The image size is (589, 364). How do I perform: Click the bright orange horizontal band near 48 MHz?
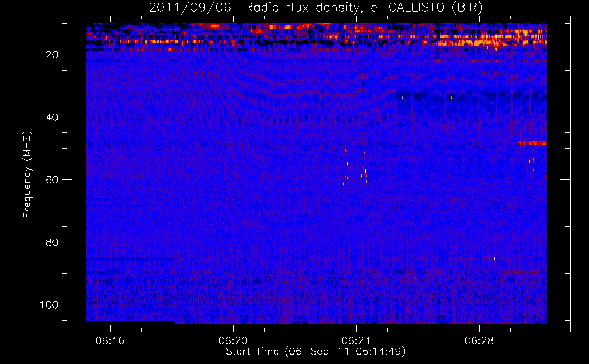tap(533, 143)
